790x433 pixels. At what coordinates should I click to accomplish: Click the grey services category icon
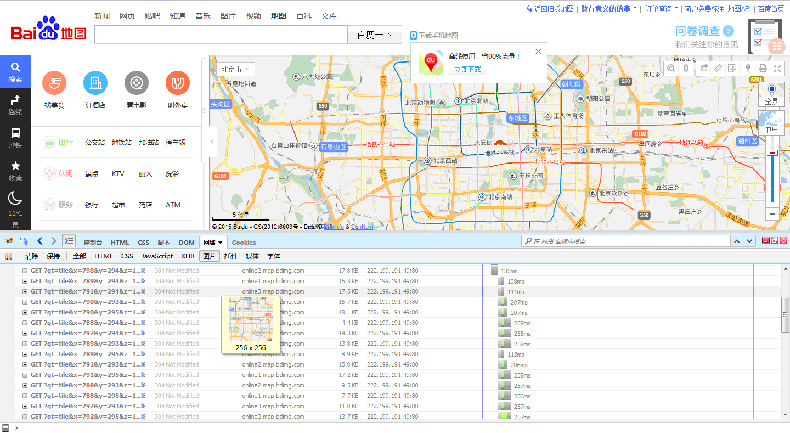pyautogui.click(x=49, y=205)
